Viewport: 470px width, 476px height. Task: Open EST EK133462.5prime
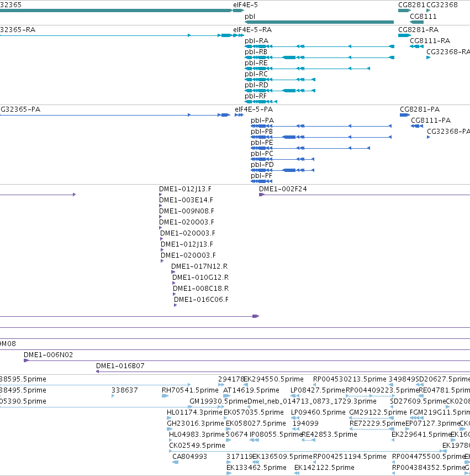coord(256,468)
